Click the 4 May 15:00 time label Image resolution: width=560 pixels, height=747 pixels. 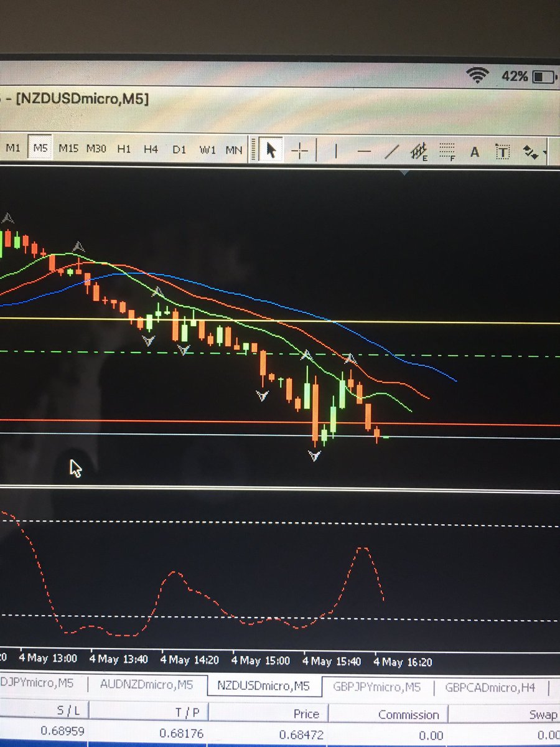click(261, 659)
